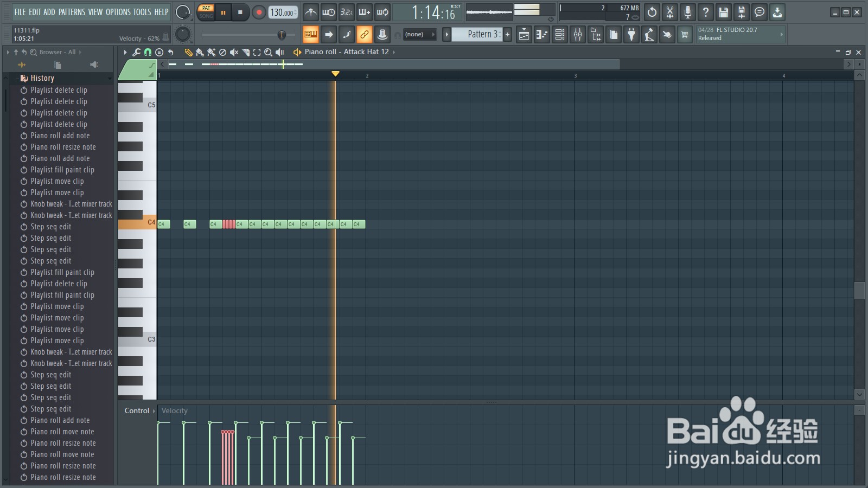Select the piano roll zoom tool

[x=268, y=52]
